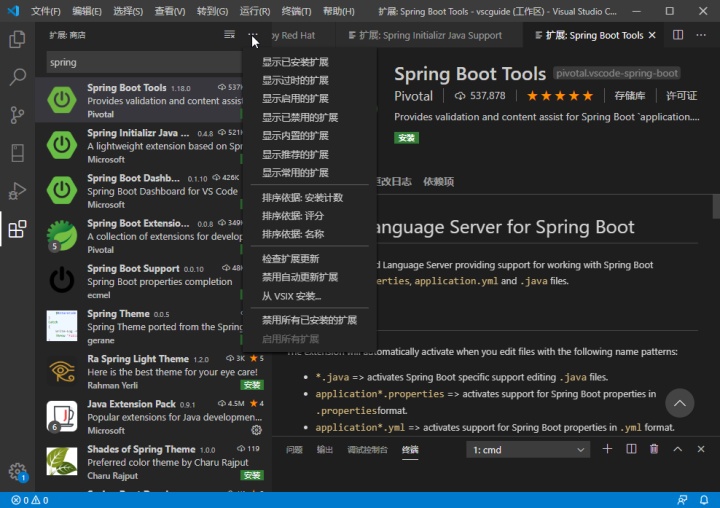
Task: Sort by 评分 in menu
Action: 292,216
